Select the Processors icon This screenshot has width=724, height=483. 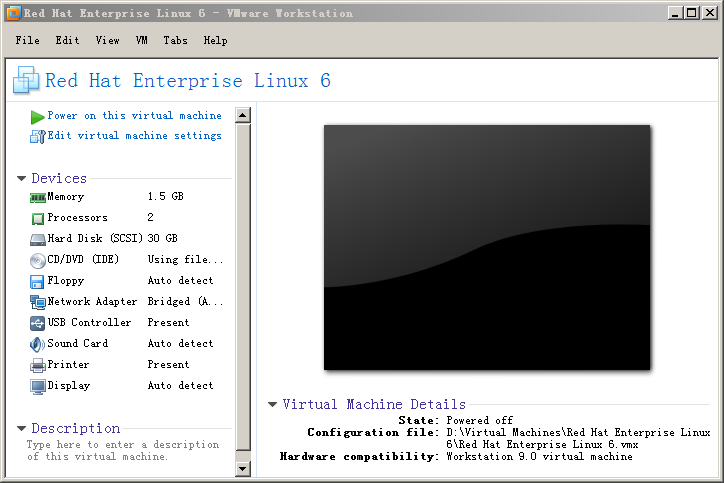(37, 218)
